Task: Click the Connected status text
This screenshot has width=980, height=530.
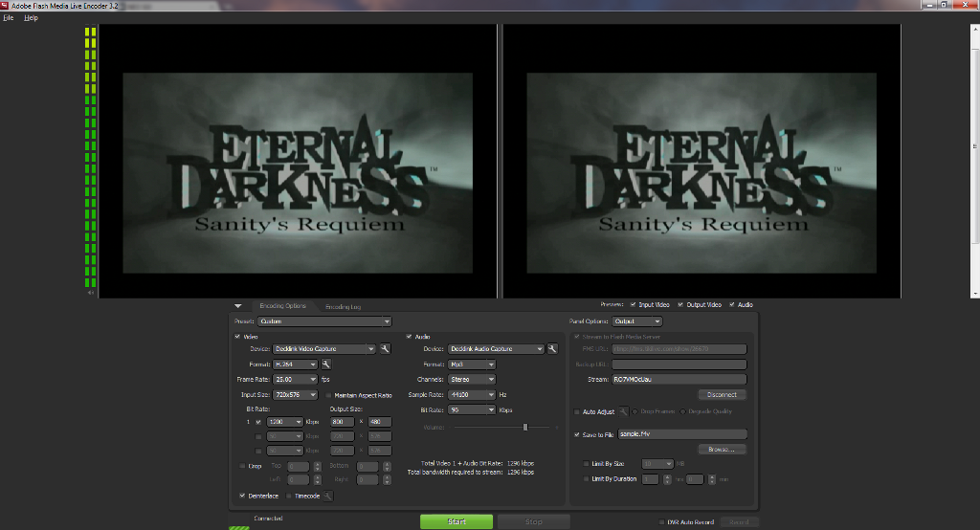Action: click(x=268, y=519)
